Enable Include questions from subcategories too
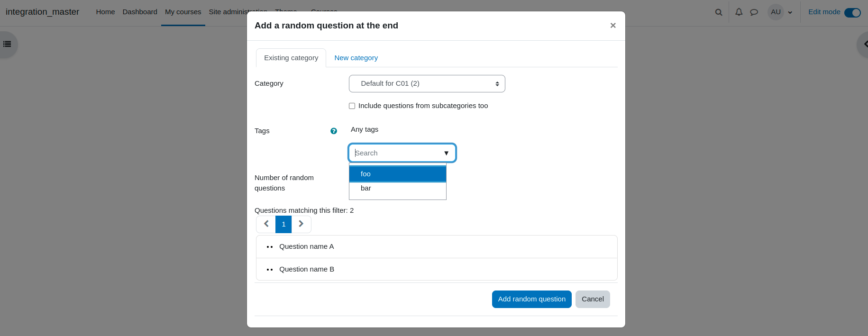The height and width of the screenshot is (336, 868). [x=352, y=106]
